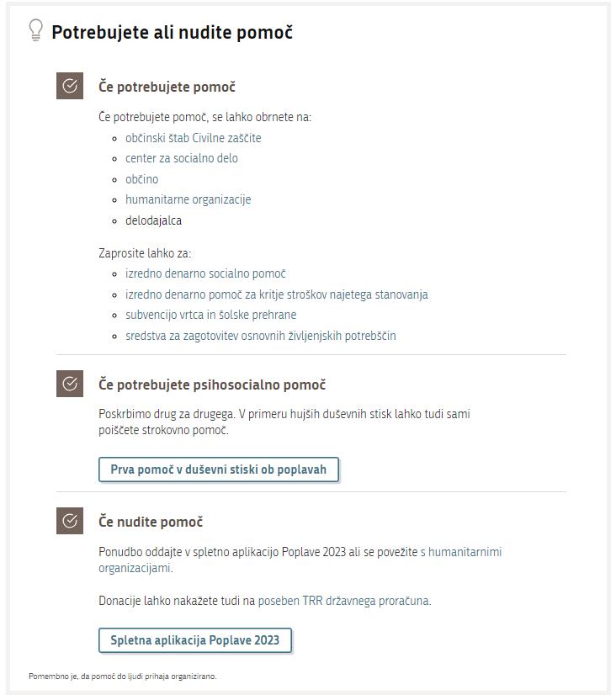Click the lightbulb icon beside the main heading
Screen dimensions: 616x695
tap(35, 31)
